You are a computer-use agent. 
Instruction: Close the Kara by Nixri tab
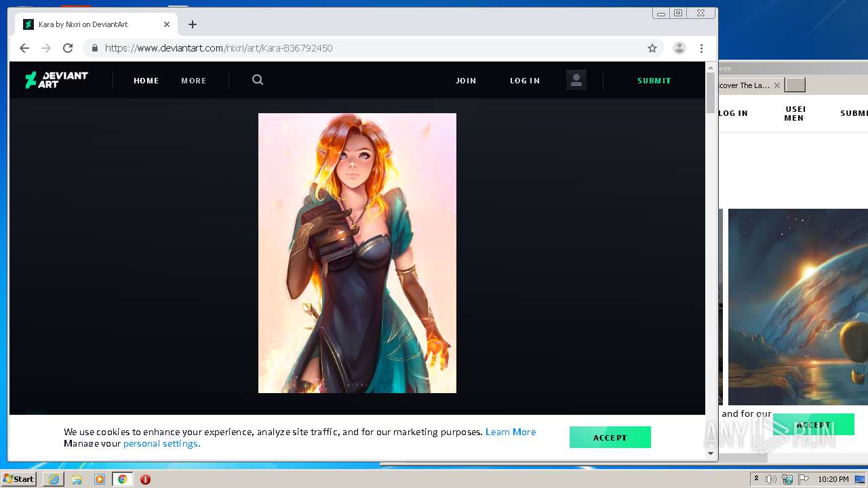point(167,24)
